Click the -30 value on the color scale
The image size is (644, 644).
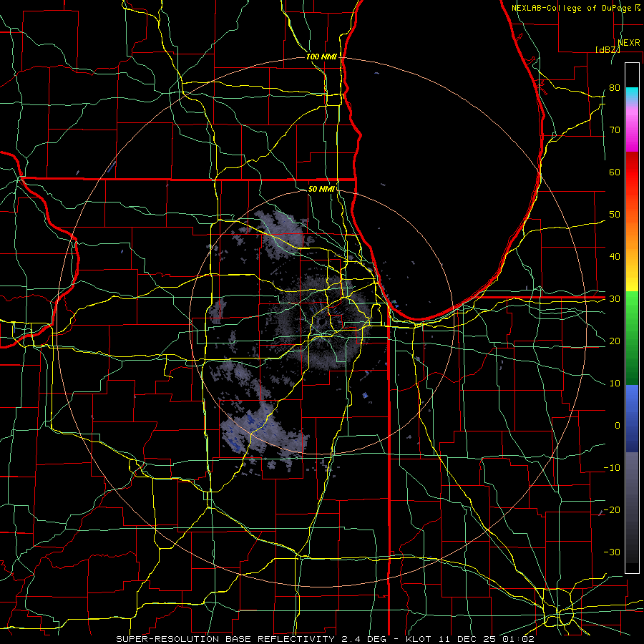pyautogui.click(x=612, y=552)
